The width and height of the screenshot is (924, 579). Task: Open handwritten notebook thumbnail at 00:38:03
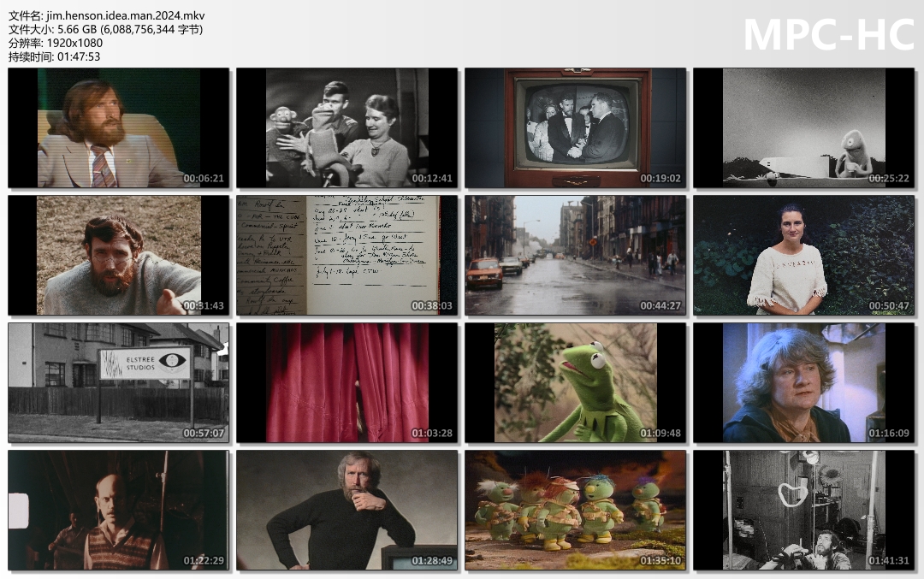346,255
